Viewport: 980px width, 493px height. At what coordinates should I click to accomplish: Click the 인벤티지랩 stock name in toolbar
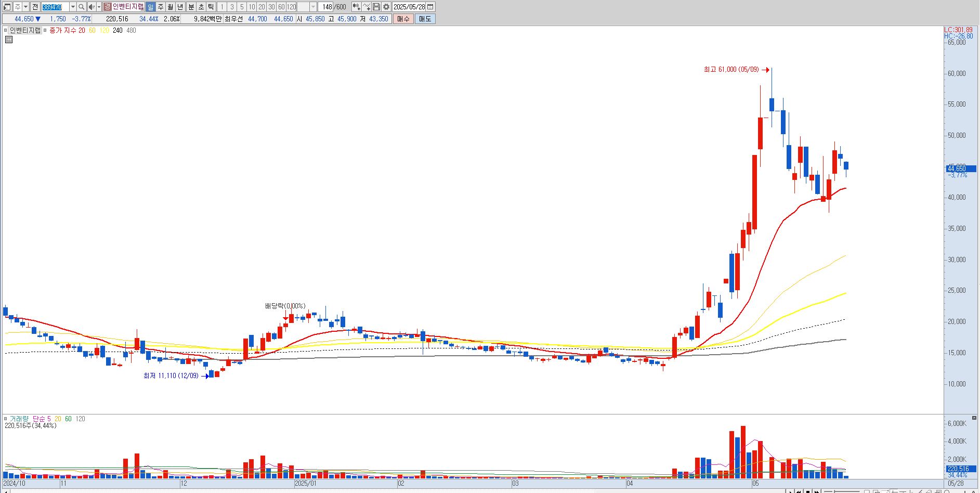128,7
